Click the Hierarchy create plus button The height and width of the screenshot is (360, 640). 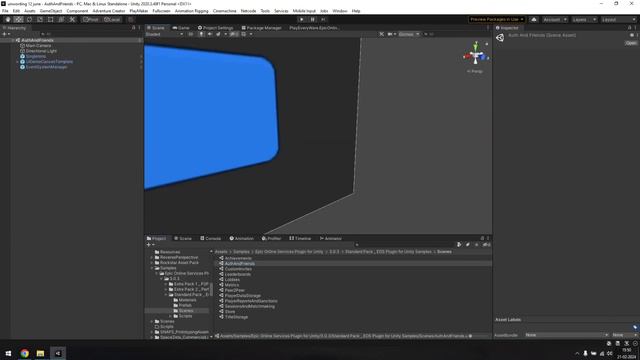(x=4, y=34)
